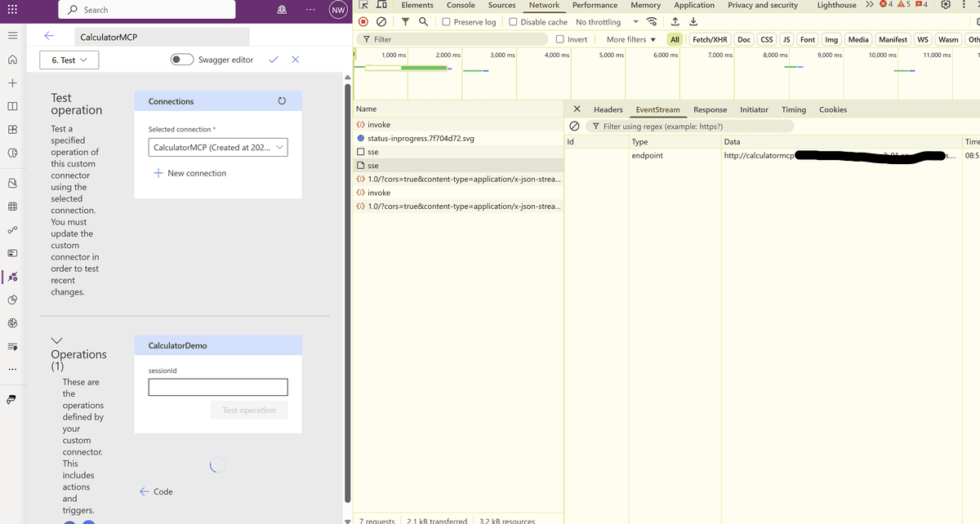Screen dimensions: 980x524
Task: Open the Initiator tab of the request
Action: [754, 109]
